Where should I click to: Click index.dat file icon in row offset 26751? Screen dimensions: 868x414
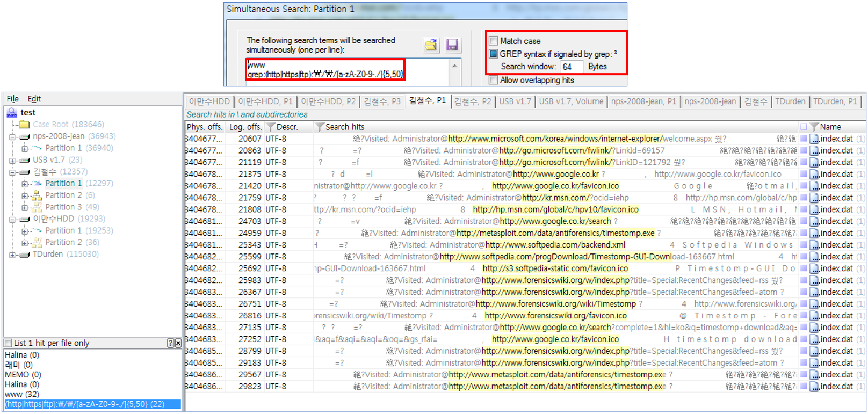pyautogui.click(x=814, y=304)
